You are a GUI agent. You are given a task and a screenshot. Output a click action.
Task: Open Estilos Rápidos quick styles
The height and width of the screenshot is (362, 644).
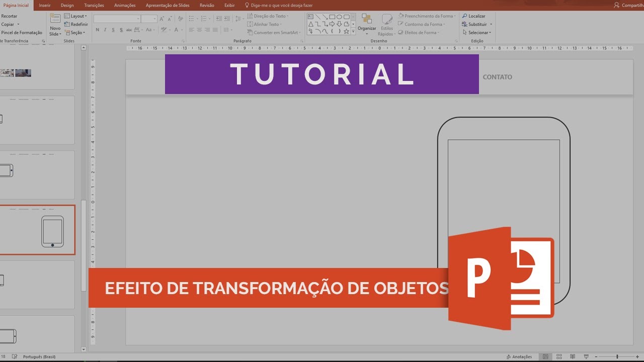point(386,25)
